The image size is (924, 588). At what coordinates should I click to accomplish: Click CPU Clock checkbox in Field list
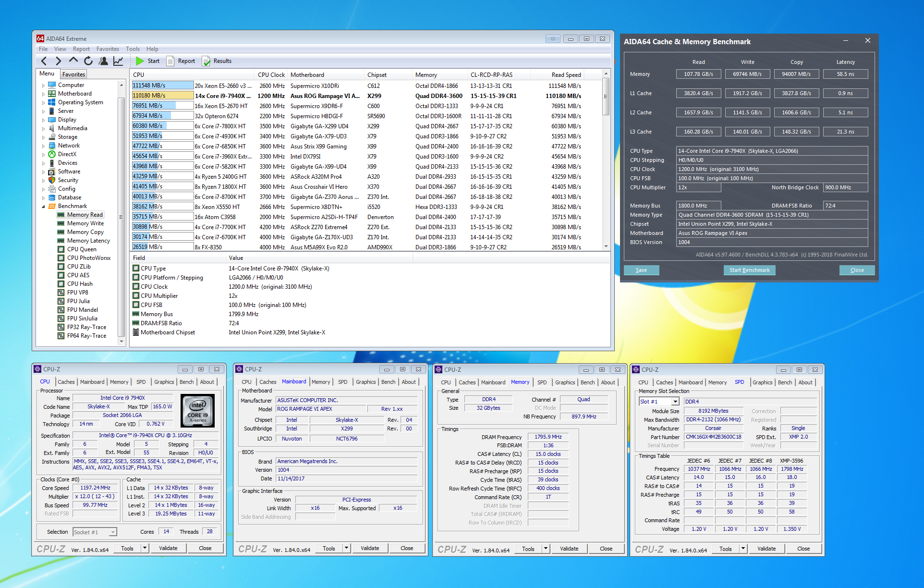(136, 287)
